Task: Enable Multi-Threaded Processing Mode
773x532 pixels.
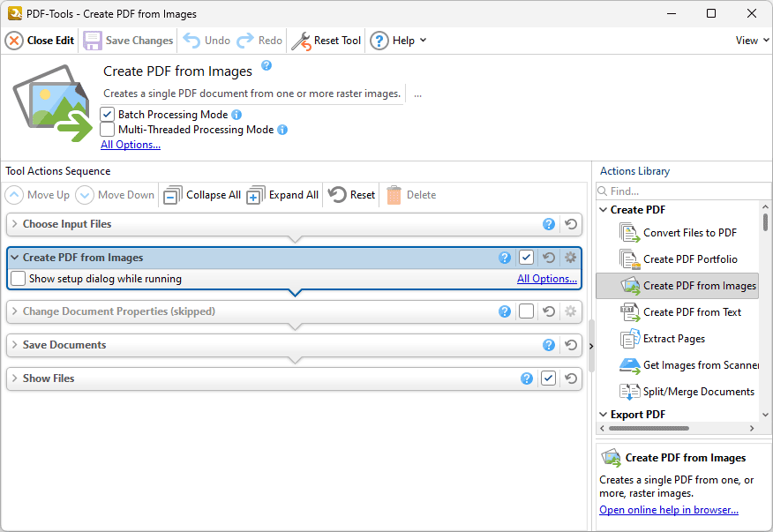Action: click(x=107, y=130)
